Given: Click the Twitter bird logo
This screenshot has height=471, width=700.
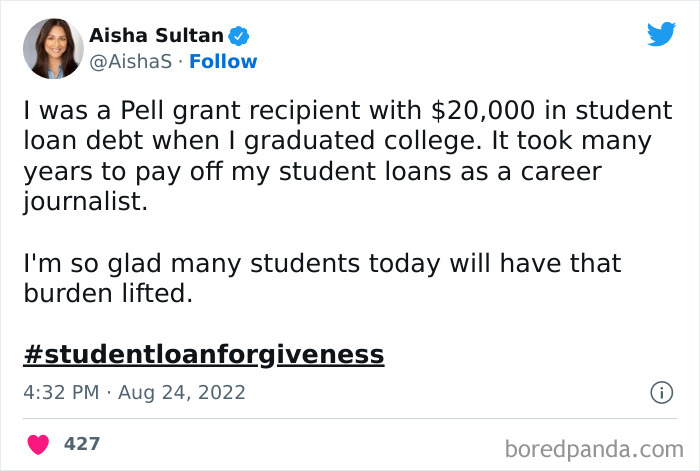Looking at the screenshot, I should tap(661, 35).
